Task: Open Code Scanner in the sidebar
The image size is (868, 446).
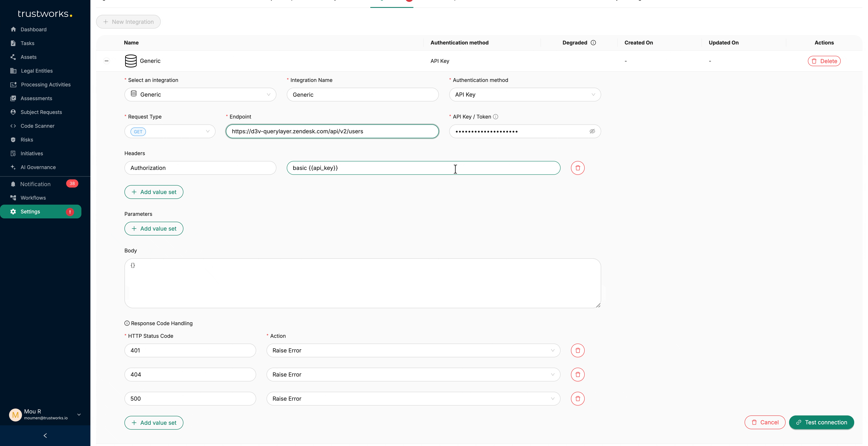Action: point(37,126)
